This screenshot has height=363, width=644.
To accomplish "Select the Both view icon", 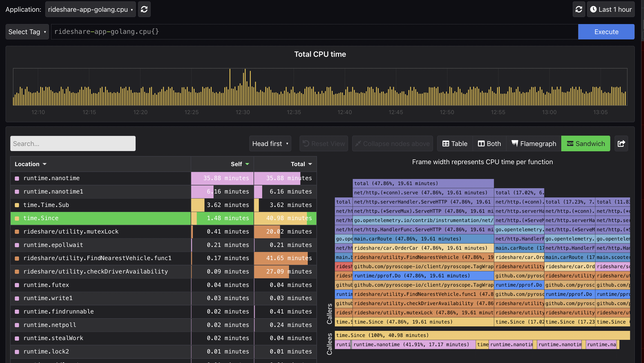I will pyautogui.click(x=481, y=143).
